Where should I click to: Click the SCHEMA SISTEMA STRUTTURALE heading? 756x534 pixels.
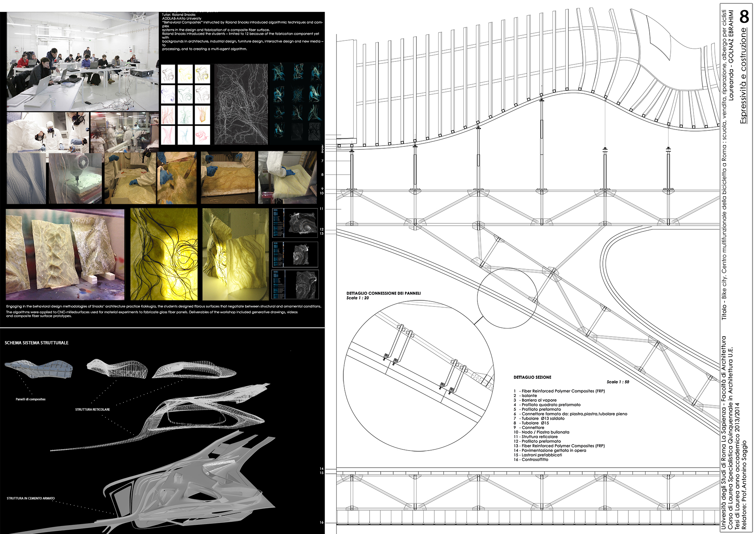coord(37,343)
